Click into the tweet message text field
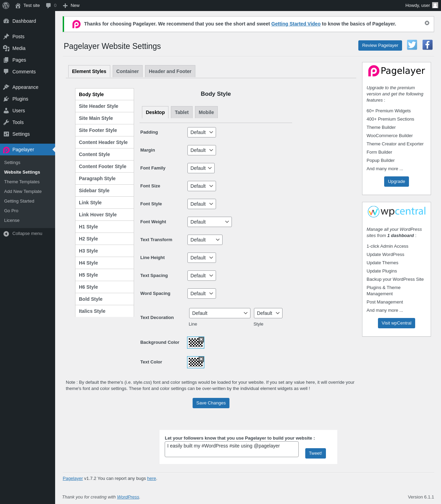The height and width of the screenshot is (504, 441). tap(232, 449)
